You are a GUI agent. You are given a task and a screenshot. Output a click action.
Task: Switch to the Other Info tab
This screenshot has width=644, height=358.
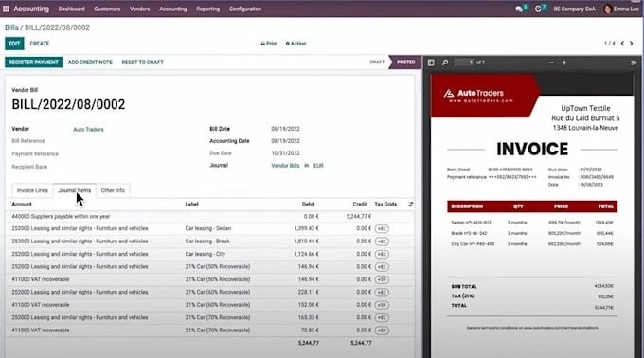113,190
